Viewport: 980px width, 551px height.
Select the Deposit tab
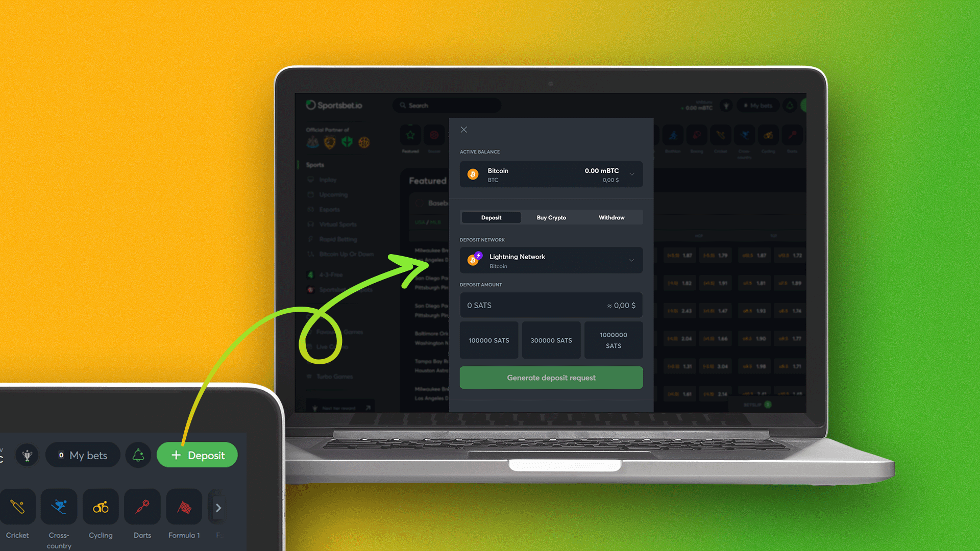492,217
